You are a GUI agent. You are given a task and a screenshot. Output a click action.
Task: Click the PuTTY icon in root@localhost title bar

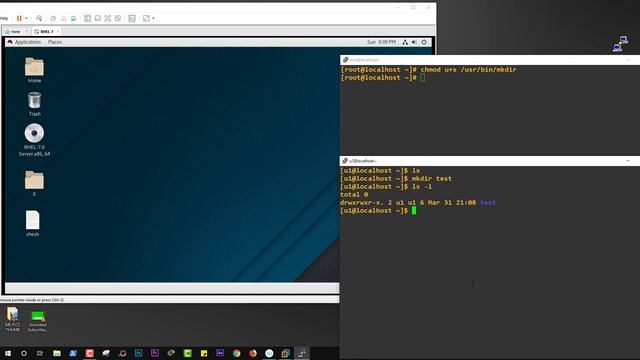[345, 60]
